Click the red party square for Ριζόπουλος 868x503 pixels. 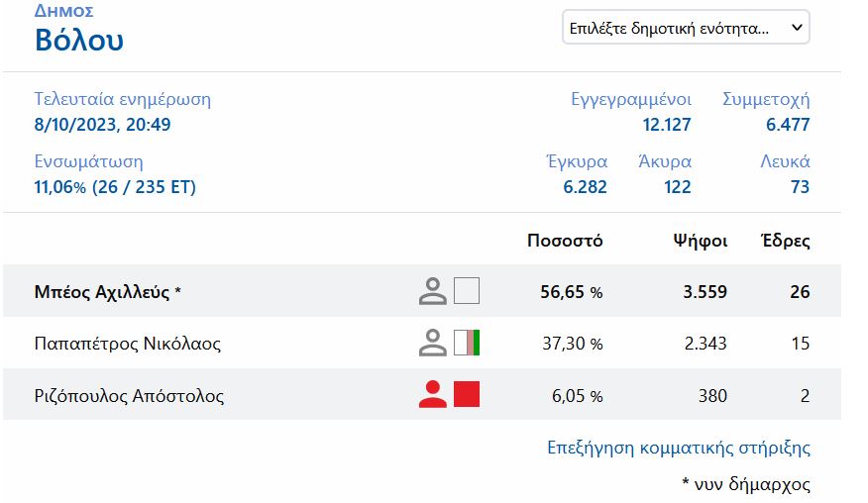point(467,395)
